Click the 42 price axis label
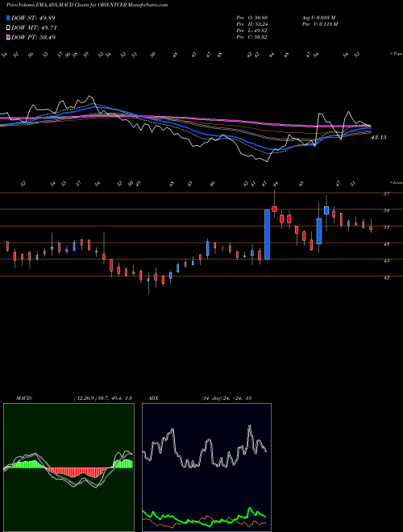Image resolution: width=403 pixels, height=532 pixels. pos(386,277)
